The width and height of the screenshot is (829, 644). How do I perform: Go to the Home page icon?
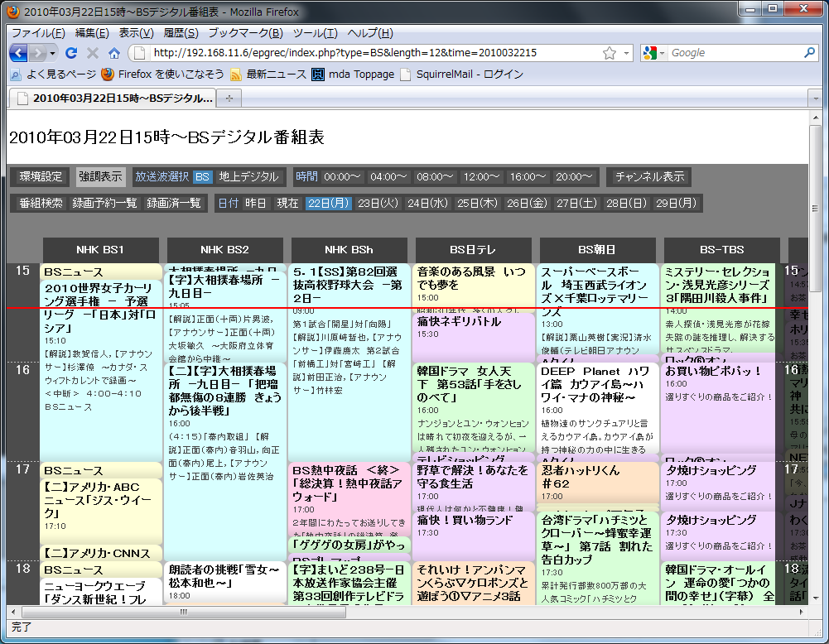click(x=114, y=53)
